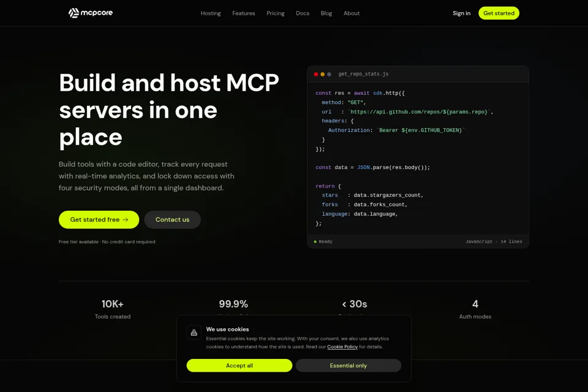Open the About nav link
This screenshot has width=588, height=392.
tap(352, 13)
